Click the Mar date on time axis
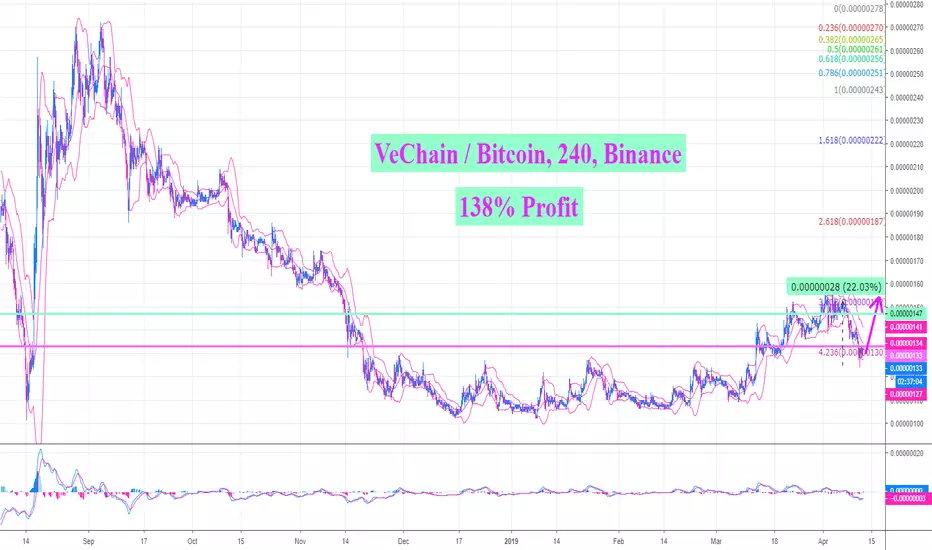The height and width of the screenshot is (550, 932). click(x=716, y=541)
